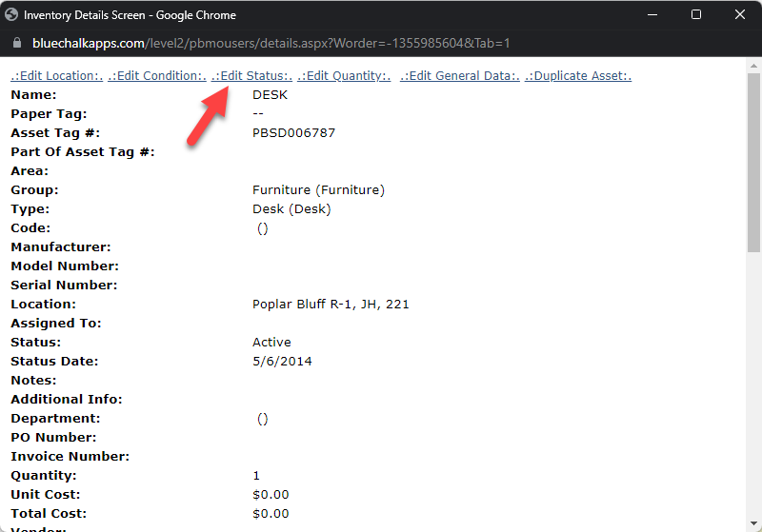Click location value Poplar Bluff R-1, JH, 221

(x=331, y=305)
